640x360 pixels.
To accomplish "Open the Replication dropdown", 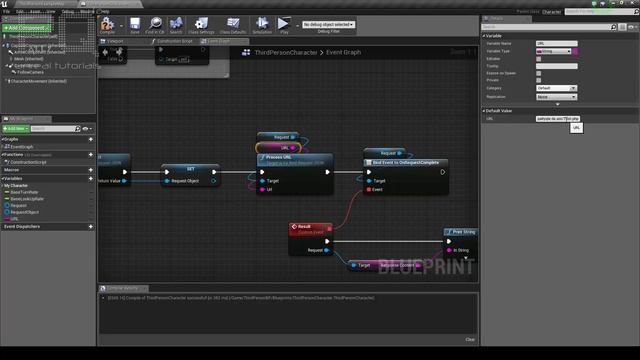I will tap(556, 97).
